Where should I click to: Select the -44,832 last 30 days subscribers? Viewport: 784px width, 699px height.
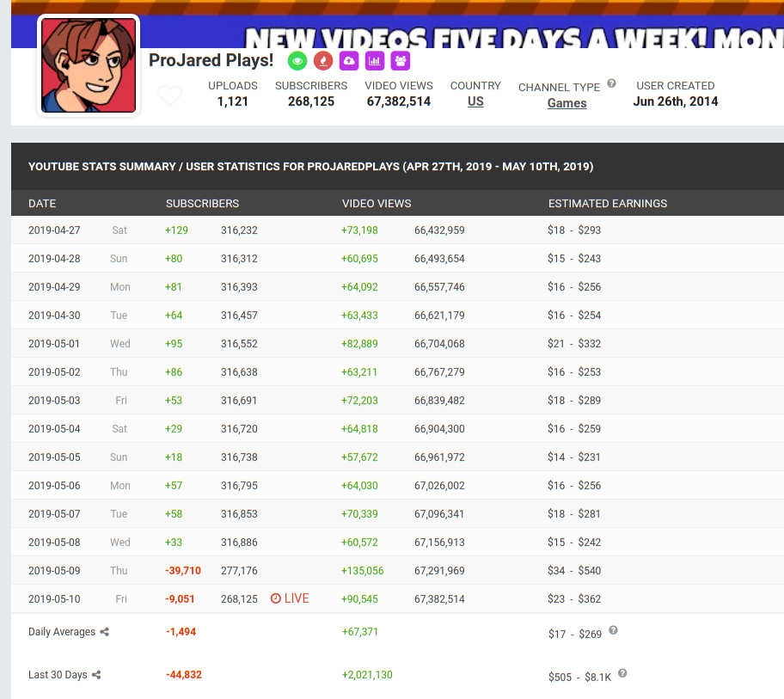pos(183,675)
